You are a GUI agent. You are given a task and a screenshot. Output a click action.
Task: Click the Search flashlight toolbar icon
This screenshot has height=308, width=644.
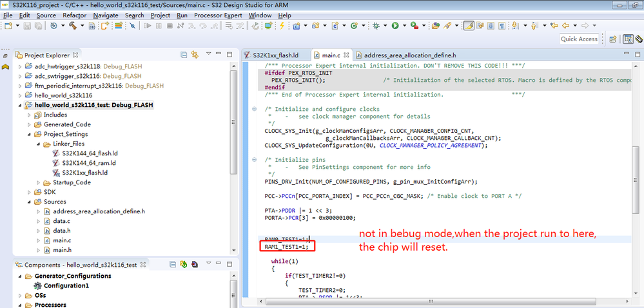coord(447,26)
